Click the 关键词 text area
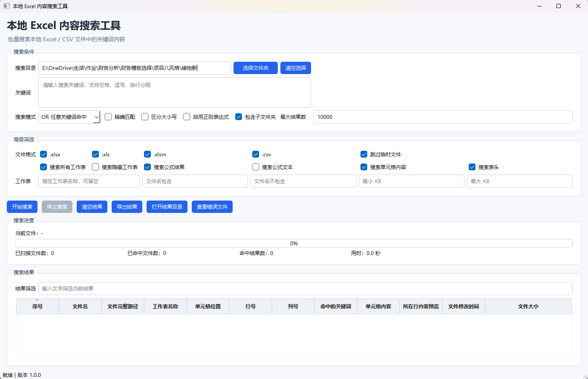588x379 pixels. (175, 92)
